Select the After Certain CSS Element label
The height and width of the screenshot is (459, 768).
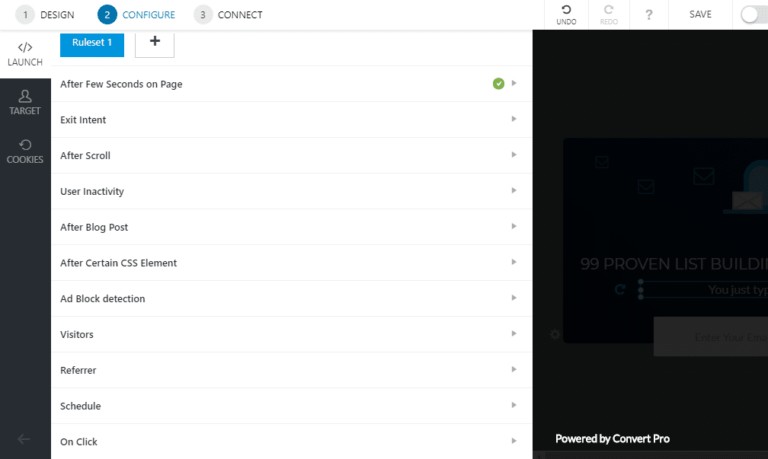[119, 263]
